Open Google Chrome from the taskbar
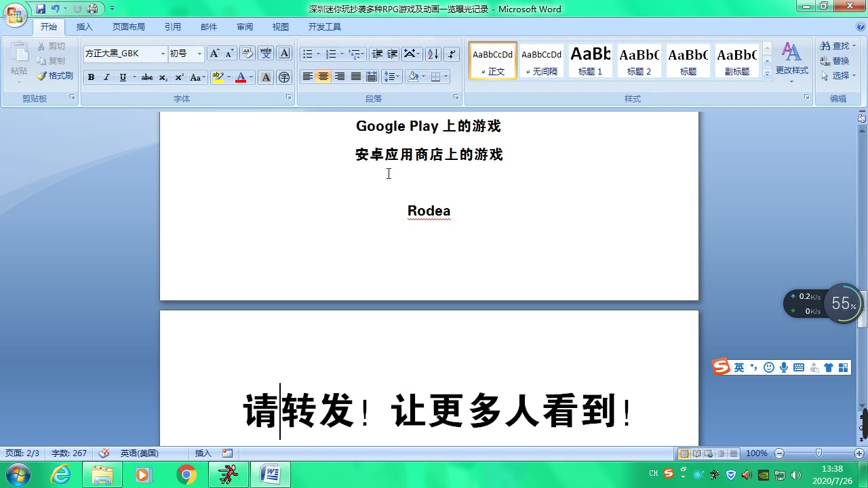 pyautogui.click(x=186, y=475)
